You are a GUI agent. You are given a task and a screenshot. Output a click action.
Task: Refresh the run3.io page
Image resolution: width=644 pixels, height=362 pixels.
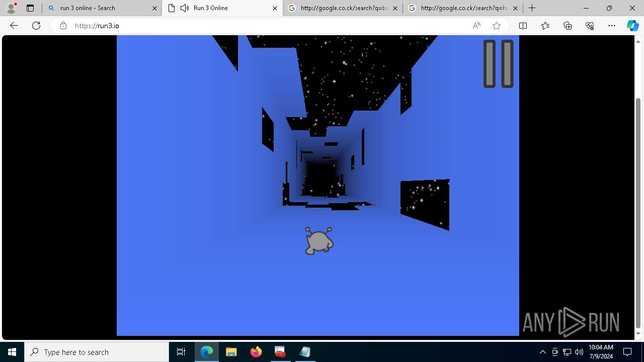click(x=36, y=26)
